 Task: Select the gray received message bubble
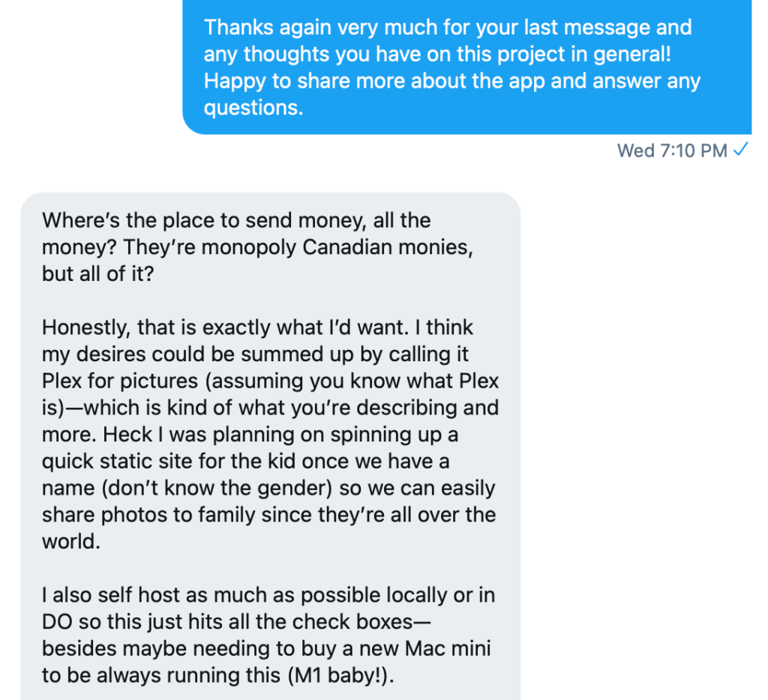tap(270, 446)
